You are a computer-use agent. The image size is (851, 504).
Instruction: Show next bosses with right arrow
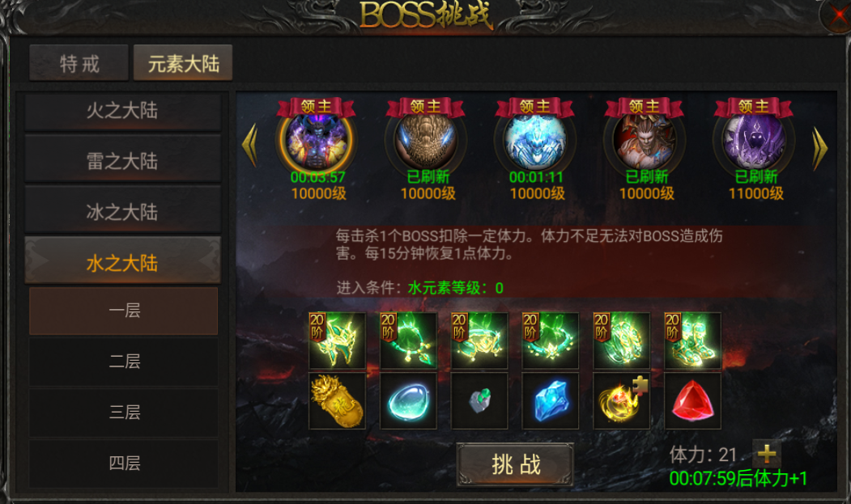(x=819, y=147)
